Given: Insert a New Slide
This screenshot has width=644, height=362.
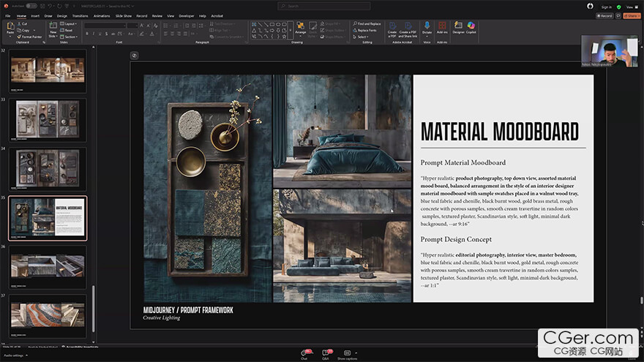Looking at the screenshot, I should [53, 30].
